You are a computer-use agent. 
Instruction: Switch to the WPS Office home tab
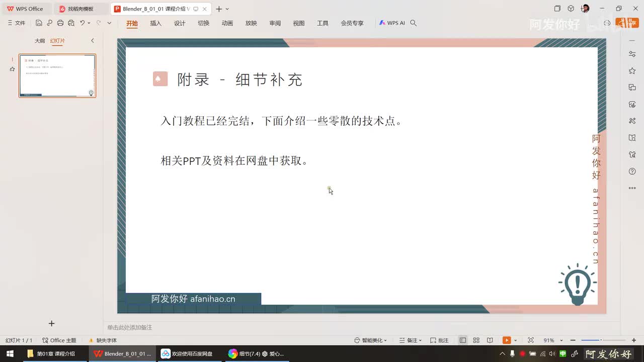coord(25,9)
